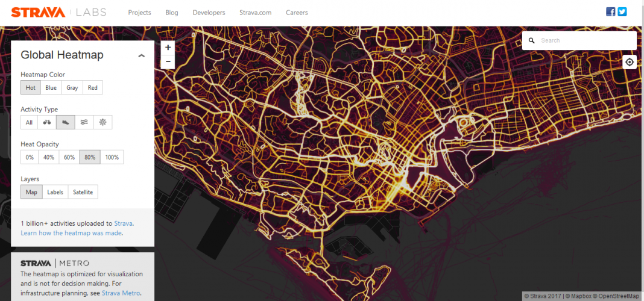Zoom in on the heatmap
The image size is (644, 301).
coord(168,48)
